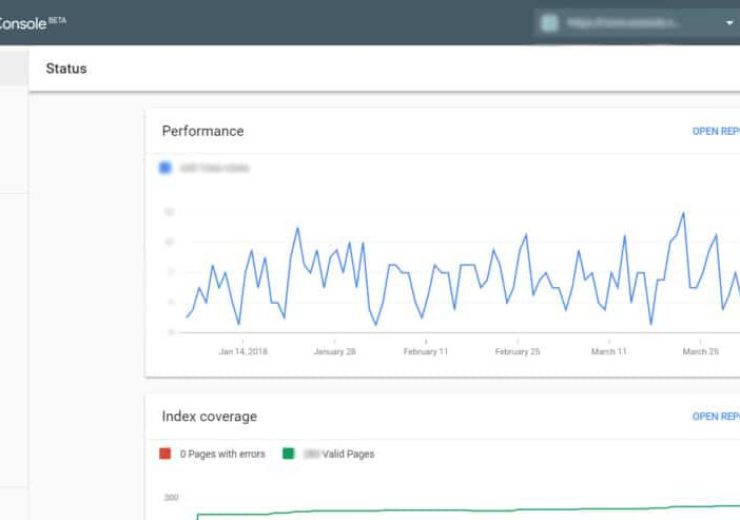Image resolution: width=740 pixels, height=520 pixels.
Task: Click the 'Jan 14, 2018' axis label
Action: pos(243,352)
